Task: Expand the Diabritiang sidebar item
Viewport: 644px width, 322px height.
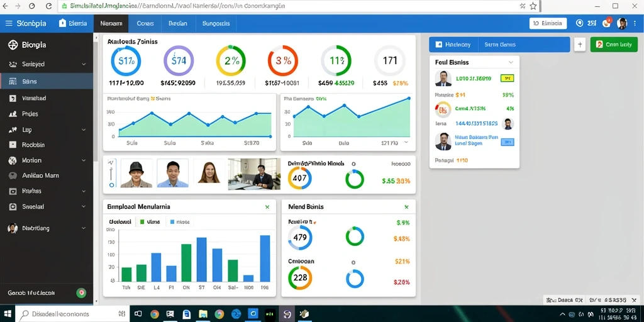Action: 84,228
